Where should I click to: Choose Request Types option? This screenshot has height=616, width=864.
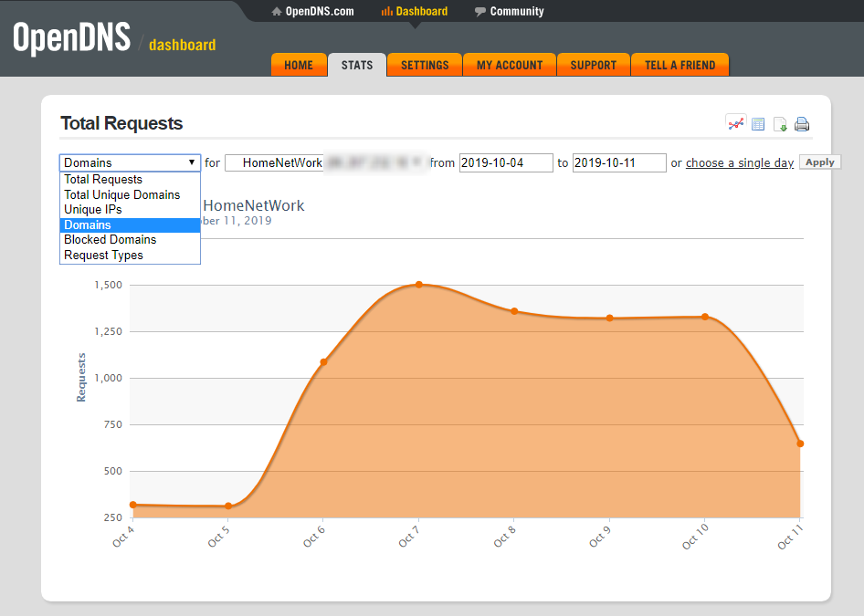click(x=130, y=255)
